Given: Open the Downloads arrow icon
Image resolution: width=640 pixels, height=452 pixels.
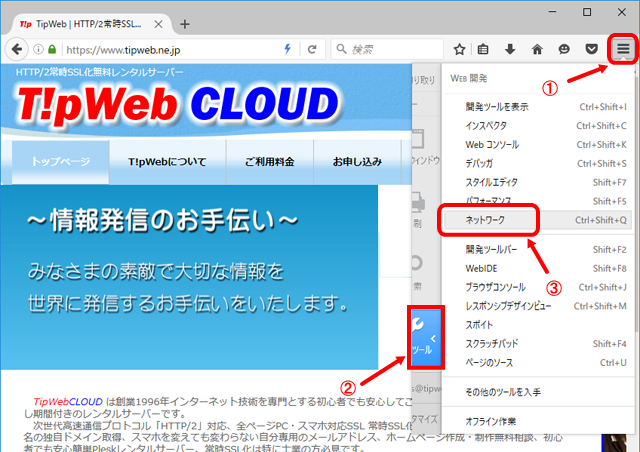Looking at the screenshot, I should (510, 49).
